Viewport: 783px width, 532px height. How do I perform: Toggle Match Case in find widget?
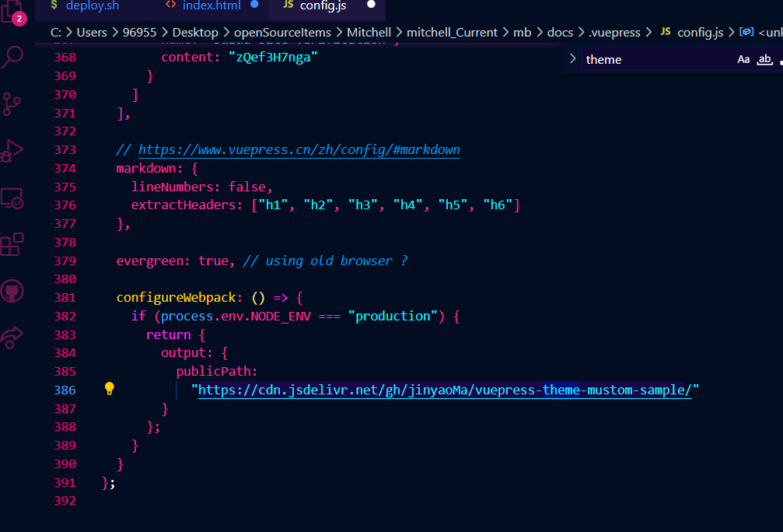coord(743,60)
